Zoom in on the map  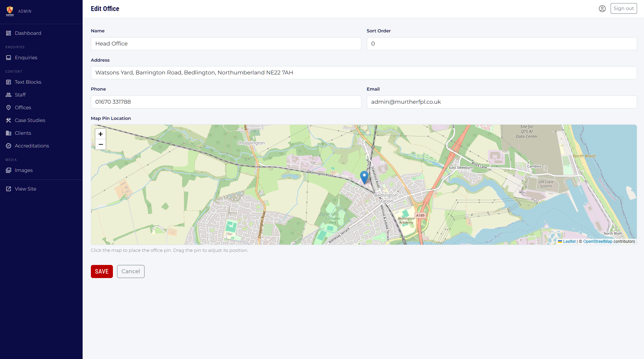[x=101, y=134]
